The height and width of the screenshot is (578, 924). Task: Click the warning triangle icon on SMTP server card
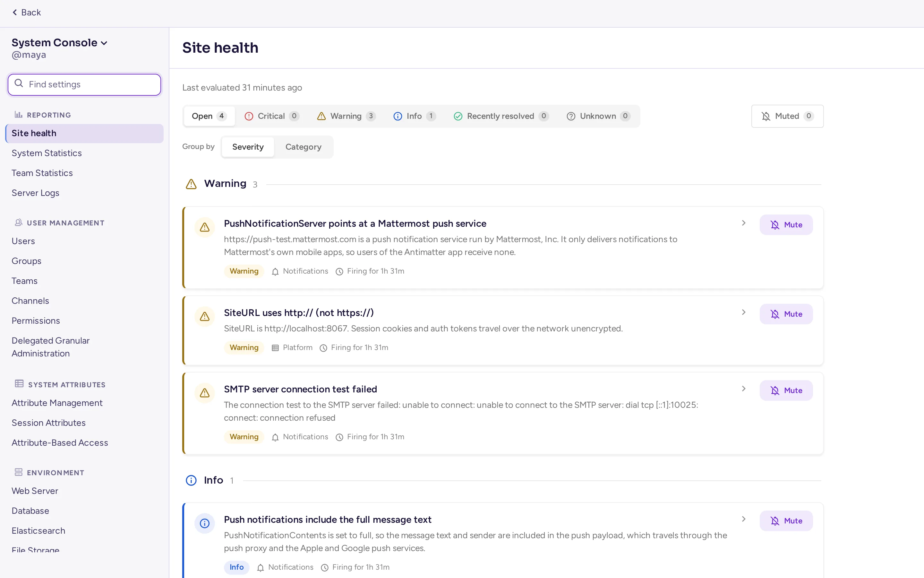[x=205, y=393]
